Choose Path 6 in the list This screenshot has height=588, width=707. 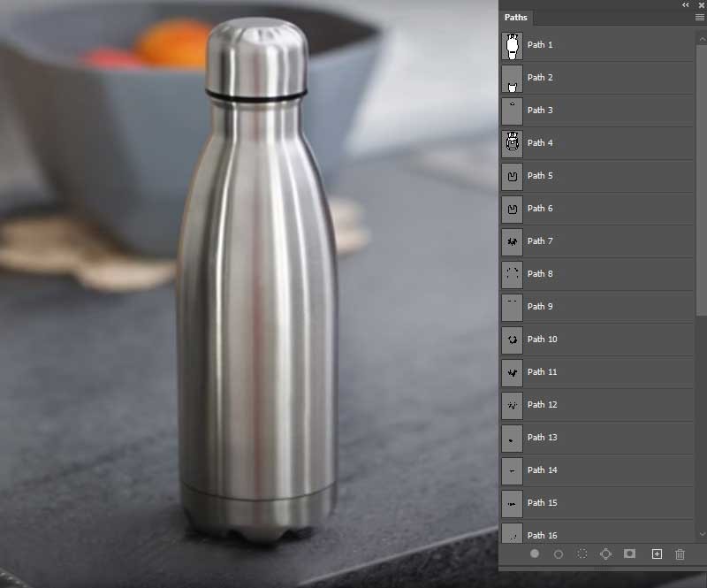coord(540,209)
